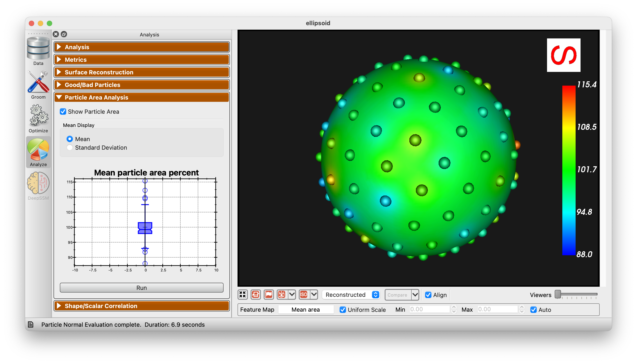This screenshot has height=364, width=637.
Task: Toggle the Align checkbox
Action: 428,295
